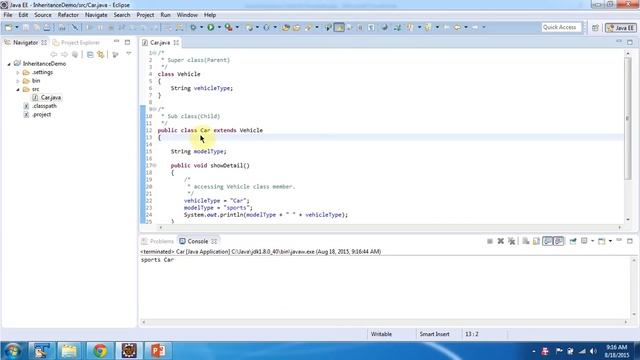Open the Navigator View Menu triangle

pyautogui.click(x=129, y=54)
